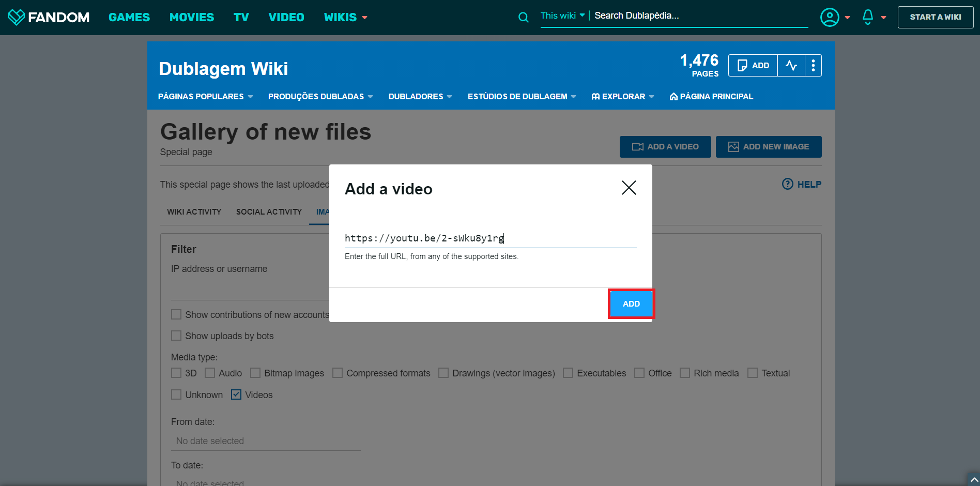Open dropdown arrow beside user avatar
The height and width of the screenshot is (486, 980).
[x=847, y=18]
